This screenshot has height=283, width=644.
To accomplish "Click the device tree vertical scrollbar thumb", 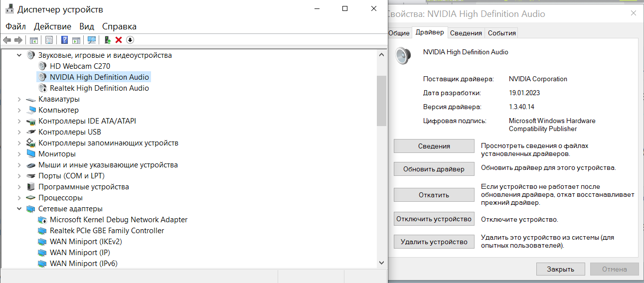I will [x=381, y=101].
